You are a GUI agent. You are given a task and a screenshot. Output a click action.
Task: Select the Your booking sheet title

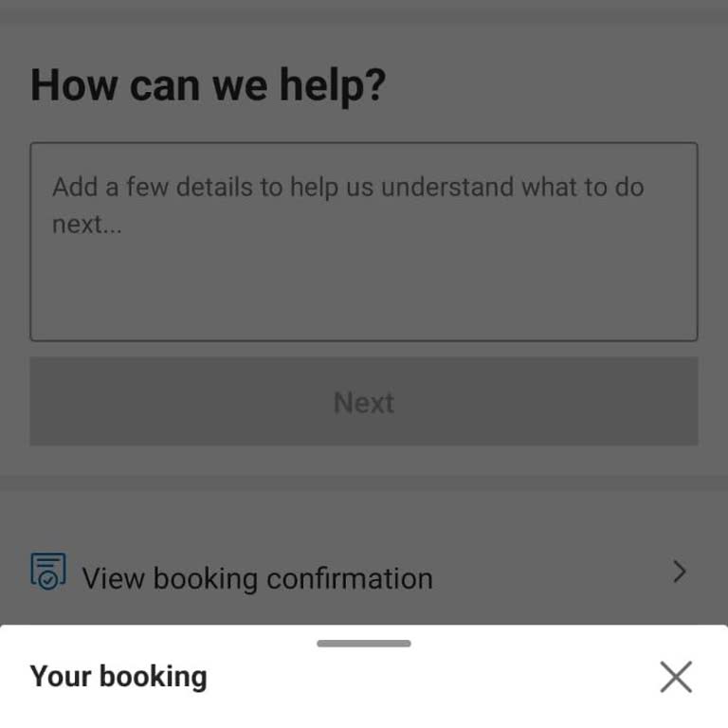pos(118,677)
